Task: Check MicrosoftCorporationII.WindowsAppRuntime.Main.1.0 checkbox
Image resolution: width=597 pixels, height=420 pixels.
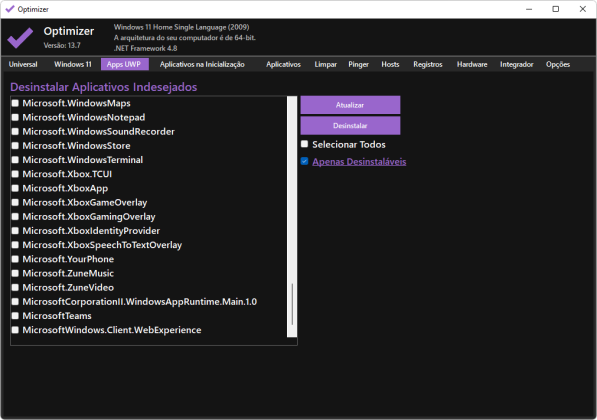Action: (x=15, y=302)
